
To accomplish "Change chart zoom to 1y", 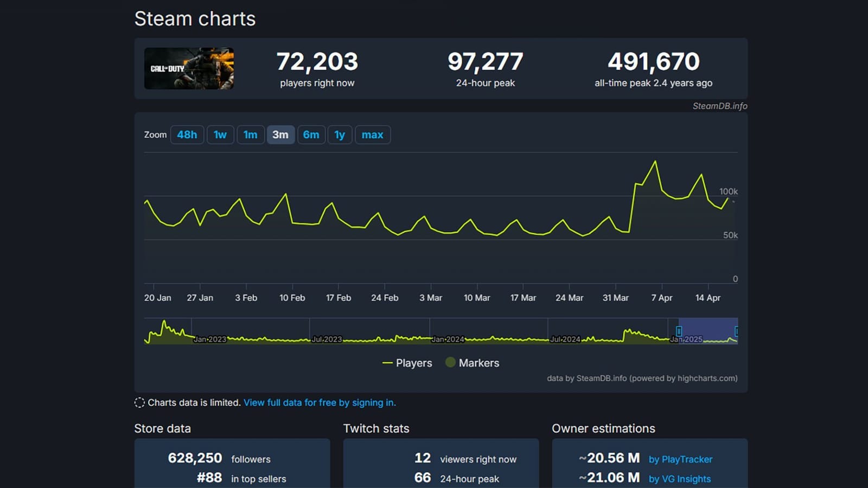I will [340, 134].
